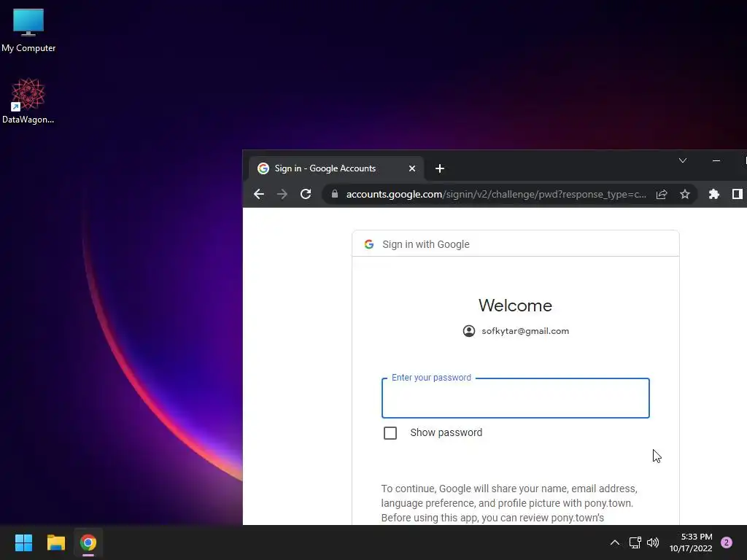747x560 pixels.
Task: Click the Google logo in sign-in header
Action: [368, 244]
